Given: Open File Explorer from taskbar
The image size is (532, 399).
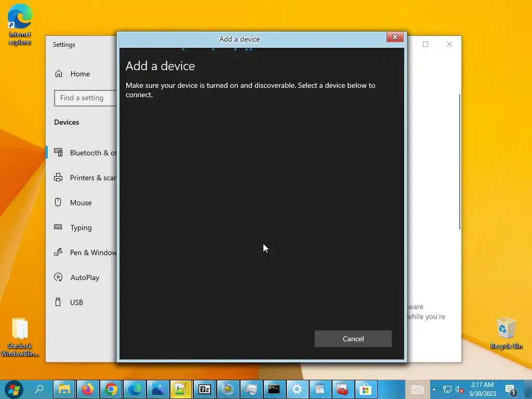Looking at the screenshot, I should click(x=64, y=389).
